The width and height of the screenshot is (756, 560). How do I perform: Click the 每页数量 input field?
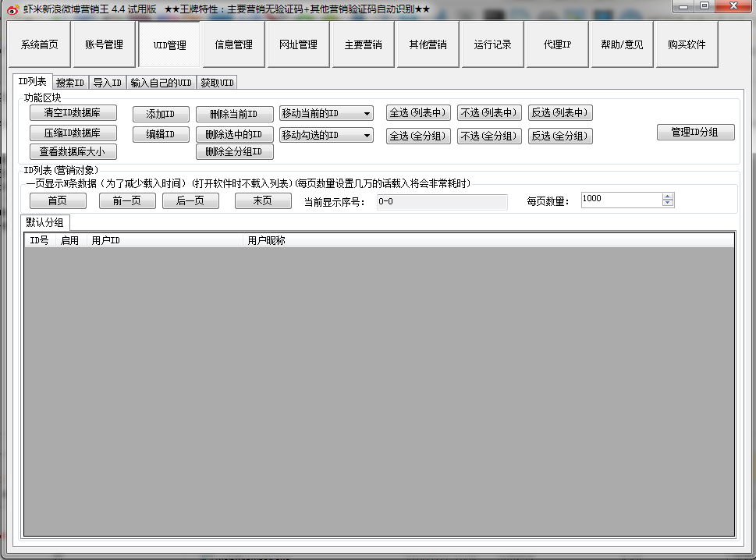coord(620,200)
